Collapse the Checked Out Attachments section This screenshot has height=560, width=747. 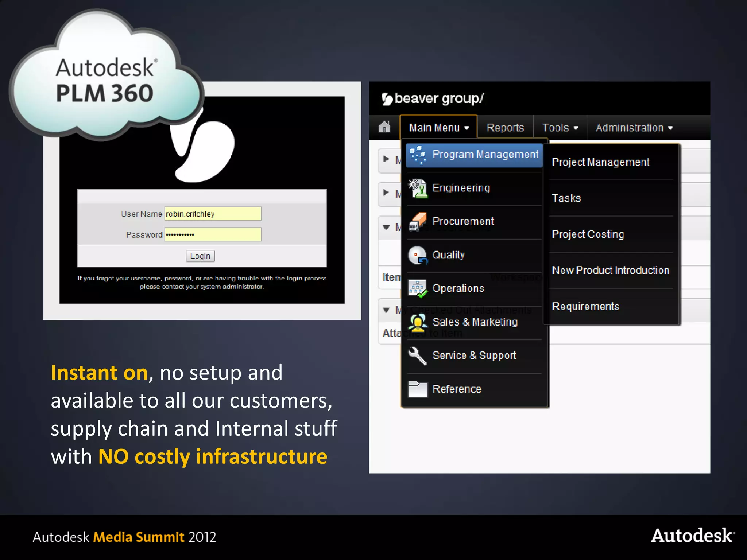[x=386, y=310]
